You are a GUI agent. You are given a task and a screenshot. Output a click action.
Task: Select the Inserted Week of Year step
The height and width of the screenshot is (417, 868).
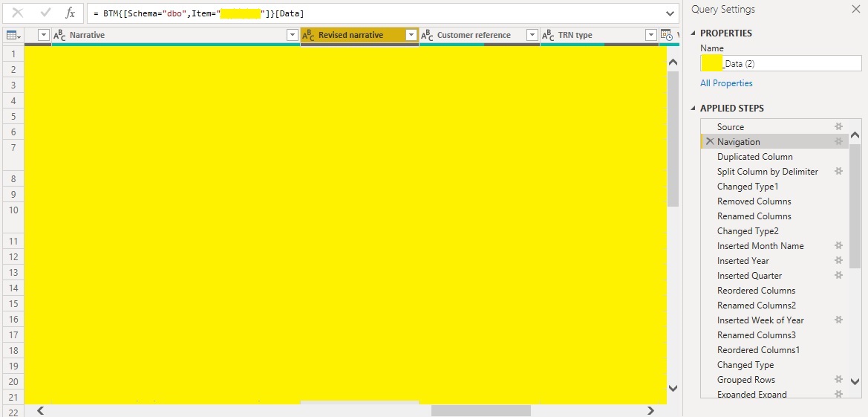pos(774,320)
